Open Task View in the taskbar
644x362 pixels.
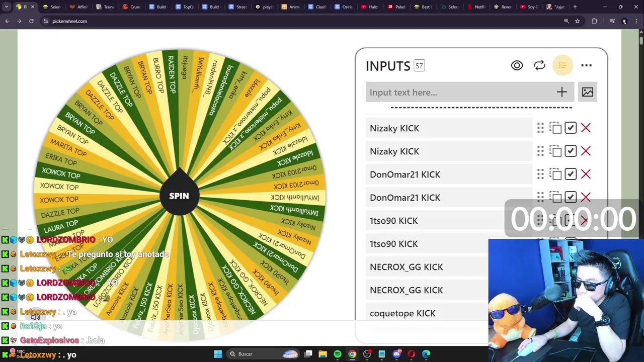point(308,354)
